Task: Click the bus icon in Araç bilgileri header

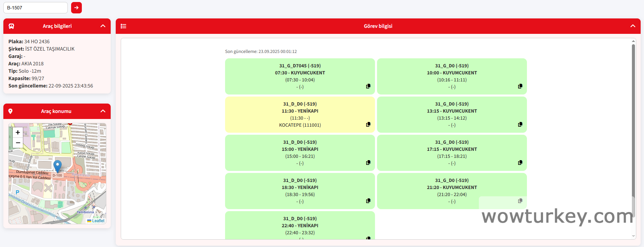Action: coord(11,26)
